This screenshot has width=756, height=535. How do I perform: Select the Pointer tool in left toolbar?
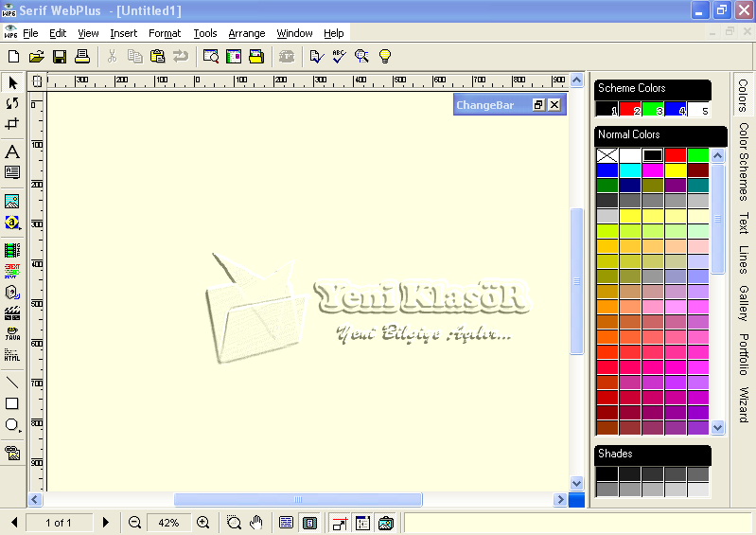coord(12,82)
